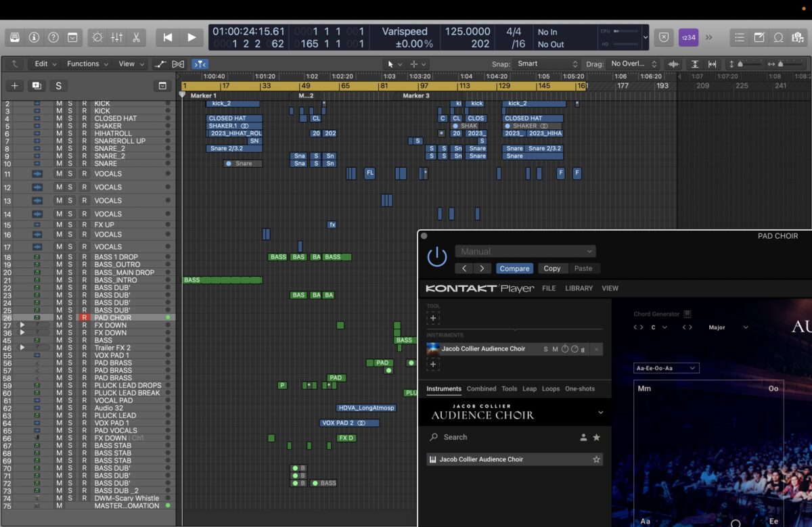Remove the Jacob Collier Audience Choir instrument
Viewport: 812px width, 527px height.
[596, 349]
